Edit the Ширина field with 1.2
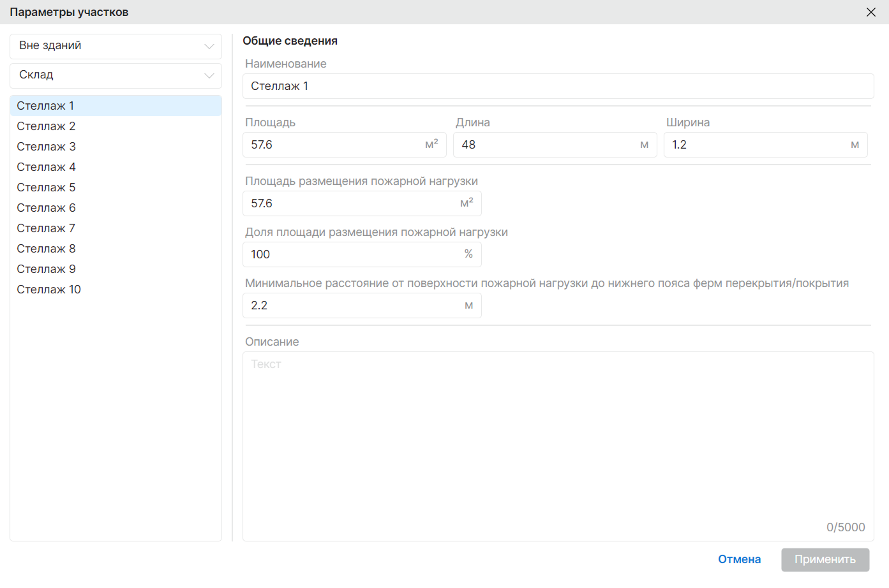889x588 pixels. pyautogui.click(x=765, y=145)
